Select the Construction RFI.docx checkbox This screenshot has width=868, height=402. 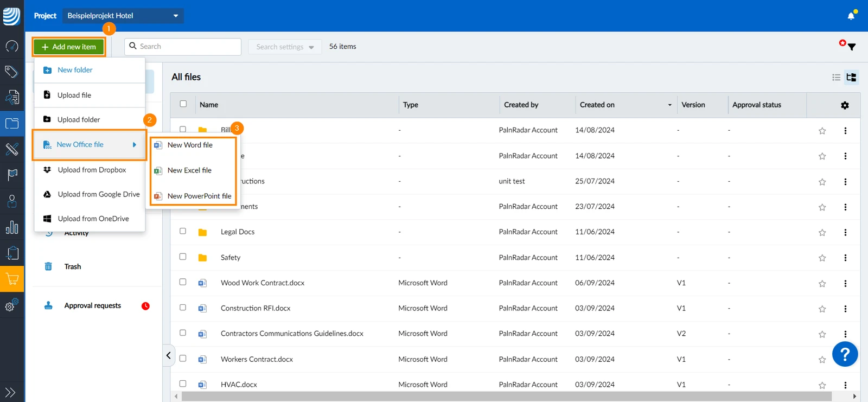(x=183, y=308)
